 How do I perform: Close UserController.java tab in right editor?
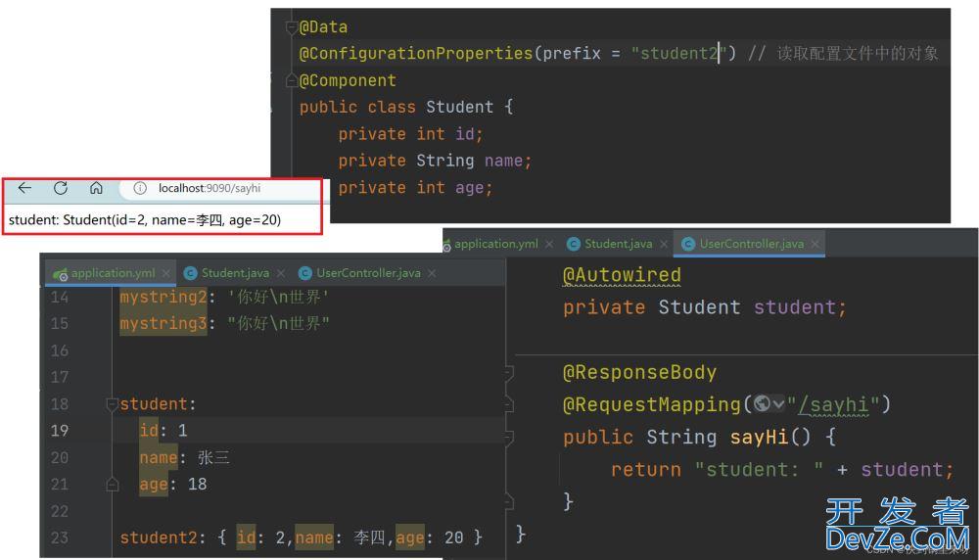click(815, 244)
